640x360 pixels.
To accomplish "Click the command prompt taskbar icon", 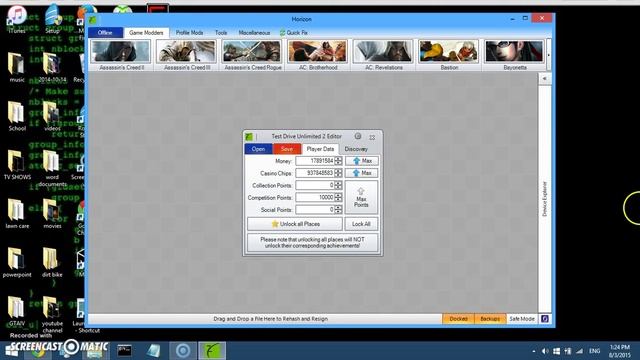I will coord(124,351).
